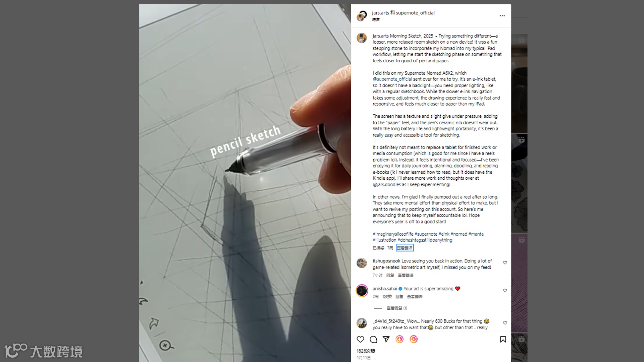Like itshugosnook's comment
Viewport: 644px width, 362px height.
pos(505,263)
